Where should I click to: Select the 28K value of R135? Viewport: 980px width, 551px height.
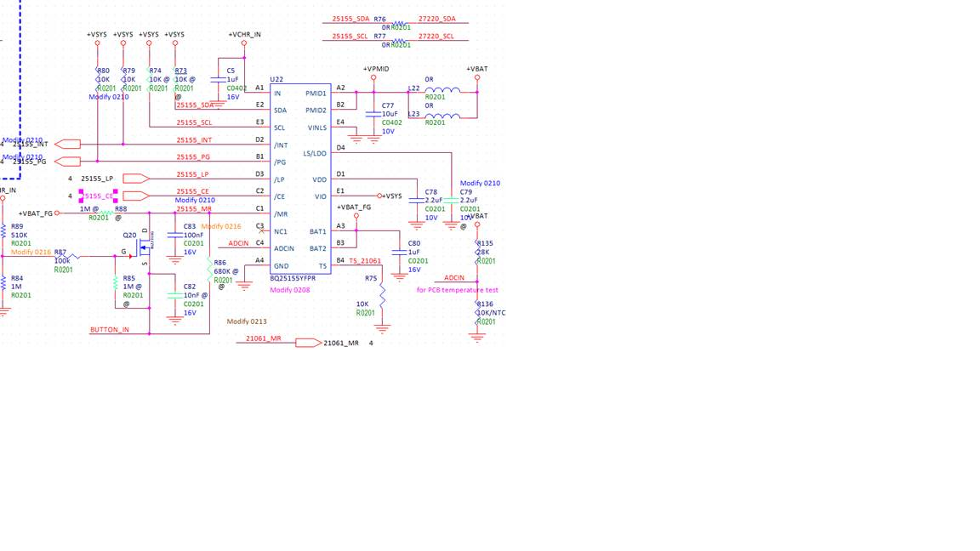483,253
